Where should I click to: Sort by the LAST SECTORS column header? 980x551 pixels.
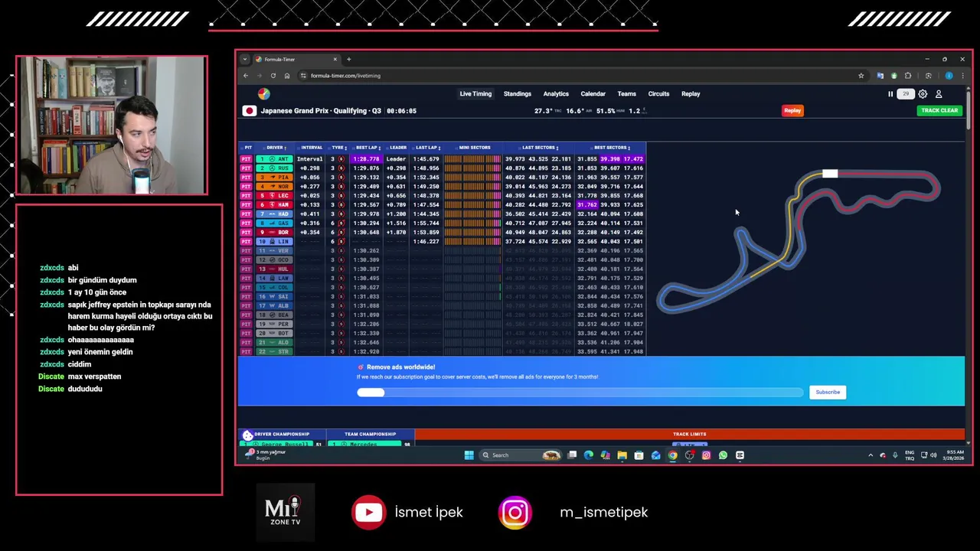(540, 148)
